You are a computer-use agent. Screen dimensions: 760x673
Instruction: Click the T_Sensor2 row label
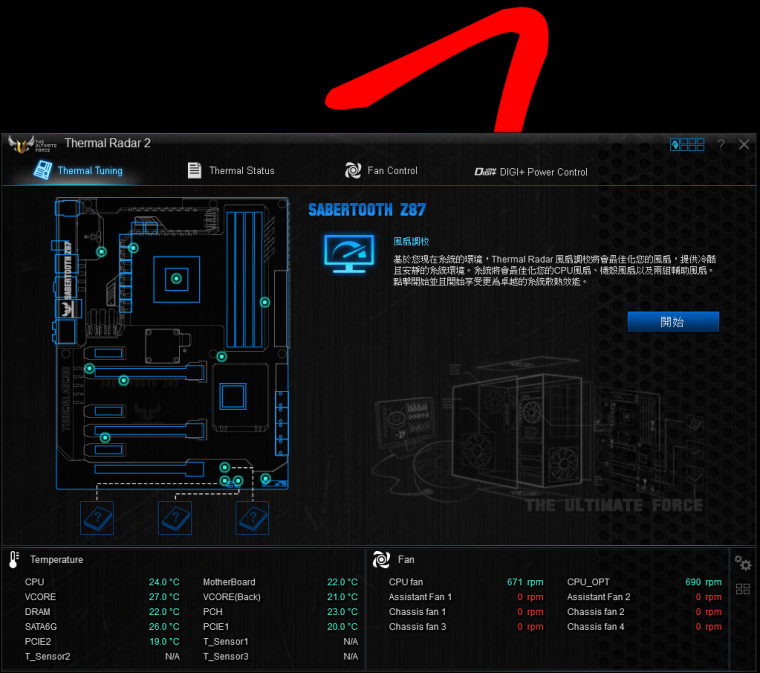[48, 657]
